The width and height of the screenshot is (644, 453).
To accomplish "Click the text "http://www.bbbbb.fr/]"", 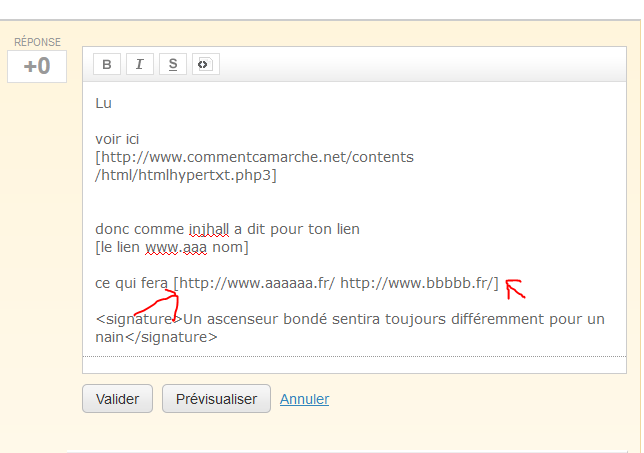I will click(419, 283).
